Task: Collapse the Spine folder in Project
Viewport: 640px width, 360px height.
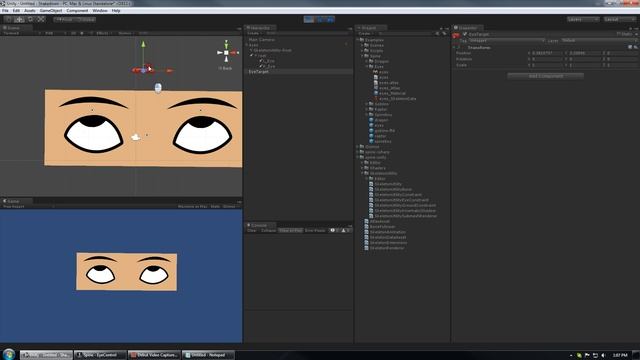Action: coord(362,56)
